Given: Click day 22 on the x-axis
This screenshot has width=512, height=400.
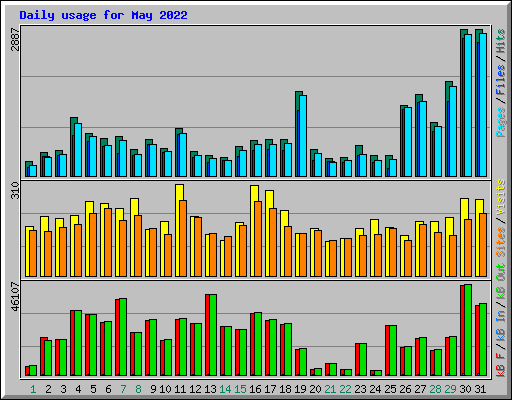Looking at the screenshot, I should pos(345,389).
